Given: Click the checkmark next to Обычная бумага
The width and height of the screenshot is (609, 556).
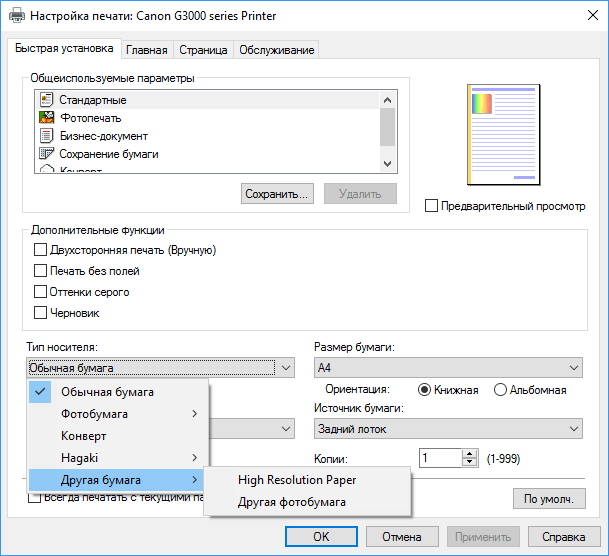Looking at the screenshot, I should pyautogui.click(x=40, y=392).
